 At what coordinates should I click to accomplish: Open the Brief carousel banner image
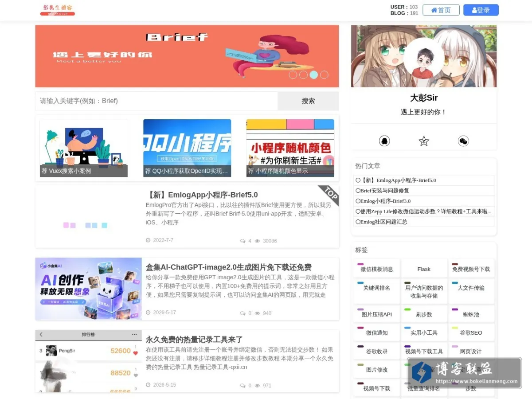[x=187, y=56]
